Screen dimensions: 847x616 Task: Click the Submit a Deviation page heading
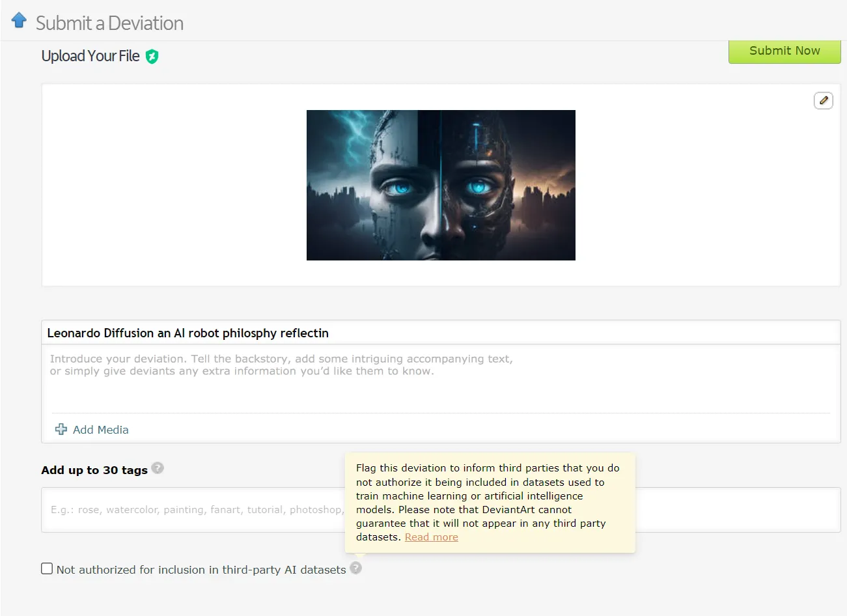[109, 23]
